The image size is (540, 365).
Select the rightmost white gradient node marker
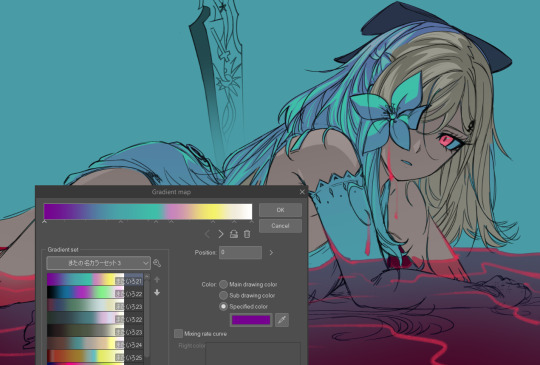251,222
